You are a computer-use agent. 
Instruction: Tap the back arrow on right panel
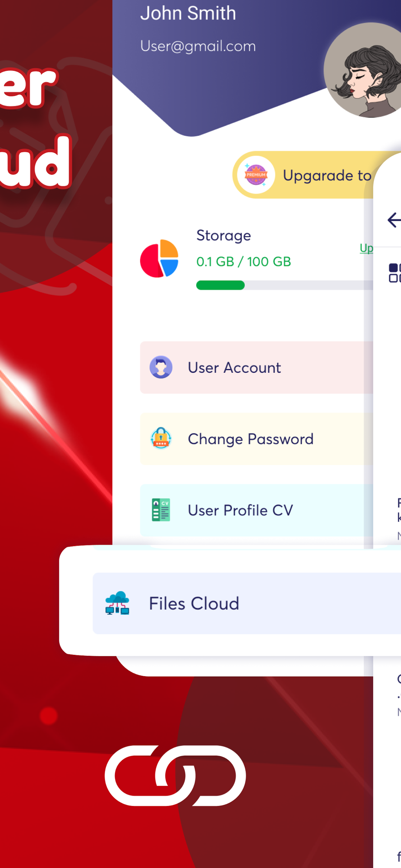(394, 220)
